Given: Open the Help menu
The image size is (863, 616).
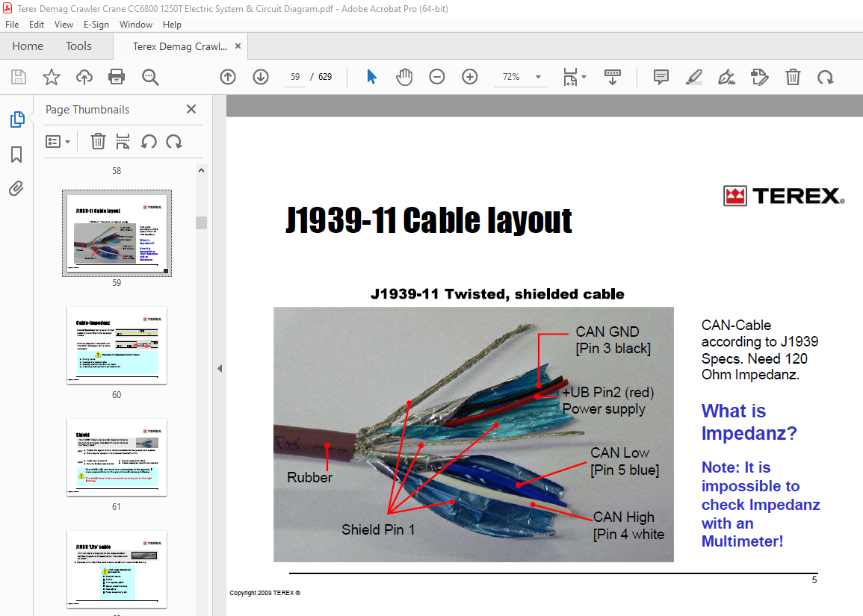Looking at the screenshot, I should [173, 24].
